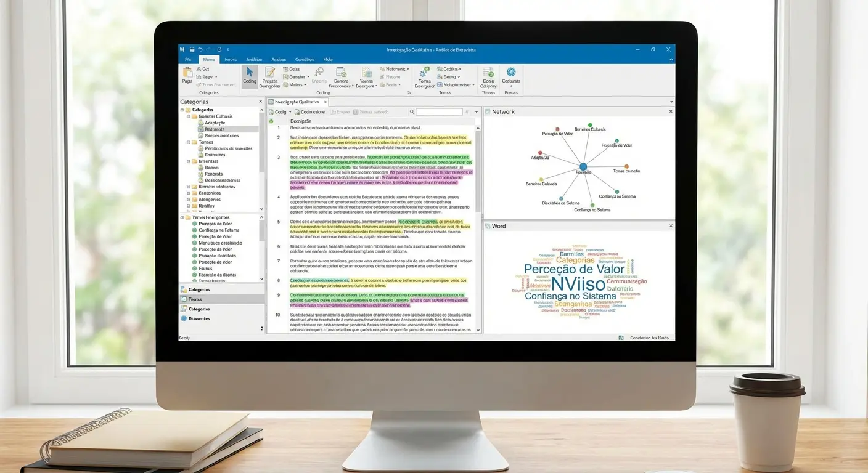
Task: Click the magnifier search icon in document toolbar
Action: click(x=412, y=112)
